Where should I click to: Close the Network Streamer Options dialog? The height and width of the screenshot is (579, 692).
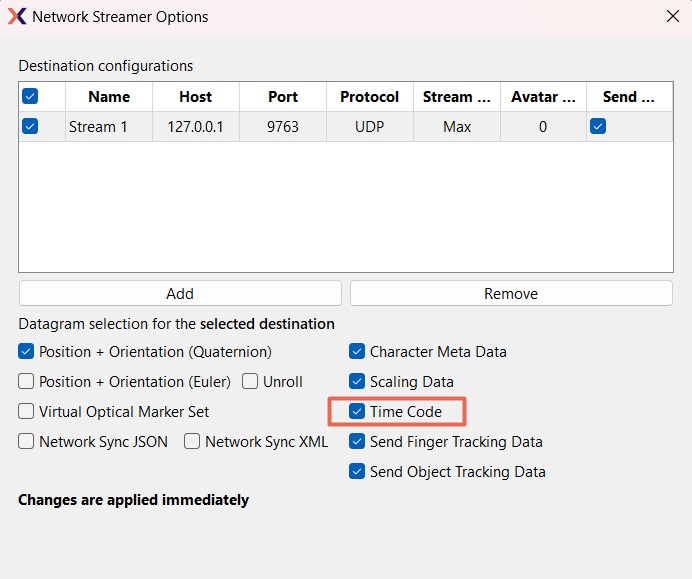click(672, 16)
